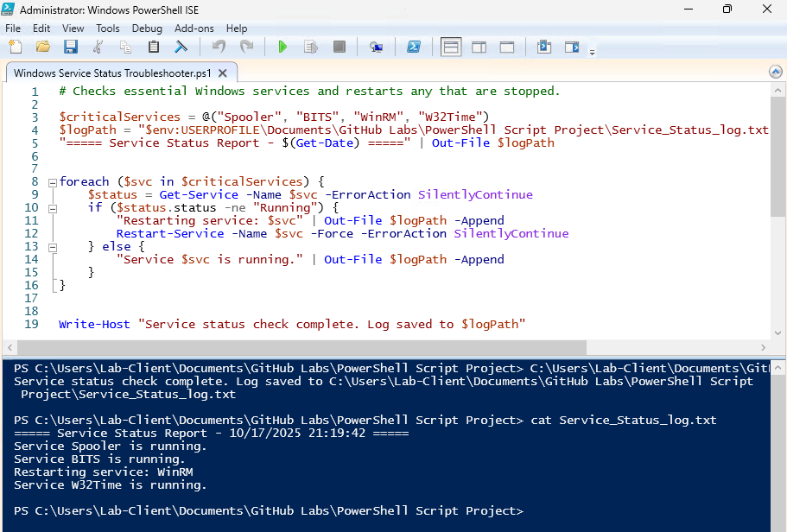The width and height of the screenshot is (787, 532).
Task: Clear the Console Pane with the brush icon
Action: (x=182, y=47)
